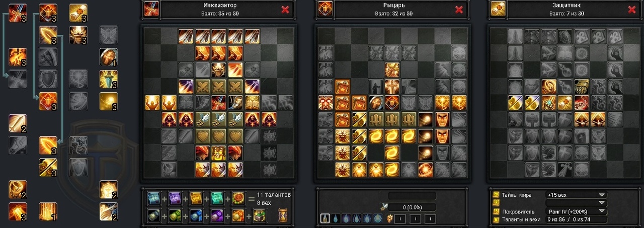
Task: Close the Инквизитор panel with red X
Action: point(285,10)
